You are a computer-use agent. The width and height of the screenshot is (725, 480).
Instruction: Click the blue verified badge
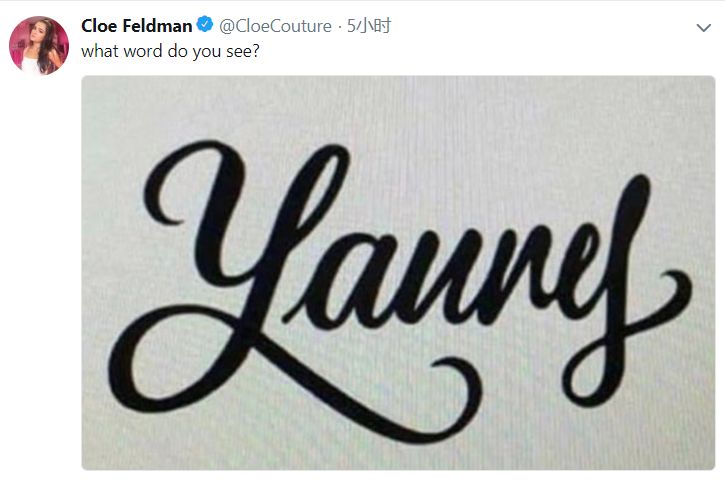pyautogui.click(x=205, y=24)
